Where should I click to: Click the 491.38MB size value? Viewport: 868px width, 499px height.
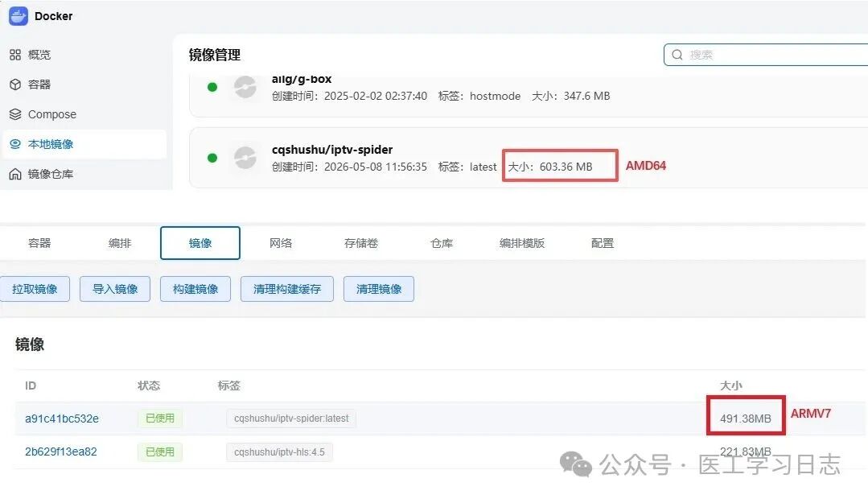coord(745,419)
